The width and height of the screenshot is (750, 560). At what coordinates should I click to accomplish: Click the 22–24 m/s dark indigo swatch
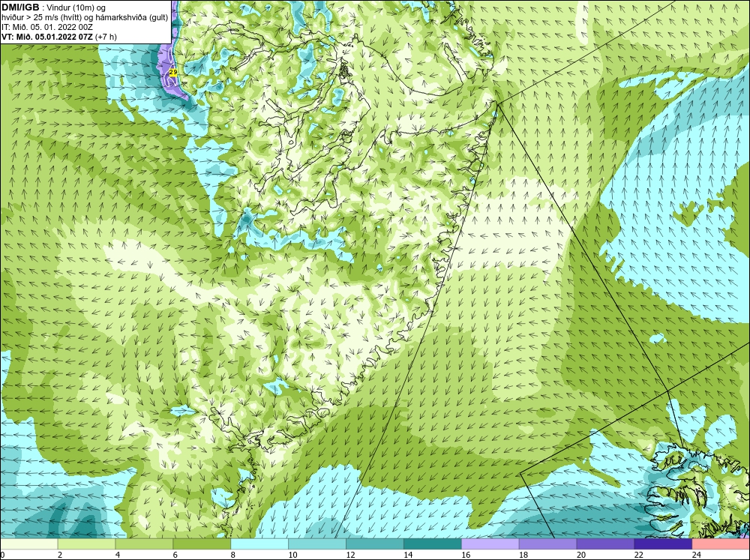click(663, 544)
